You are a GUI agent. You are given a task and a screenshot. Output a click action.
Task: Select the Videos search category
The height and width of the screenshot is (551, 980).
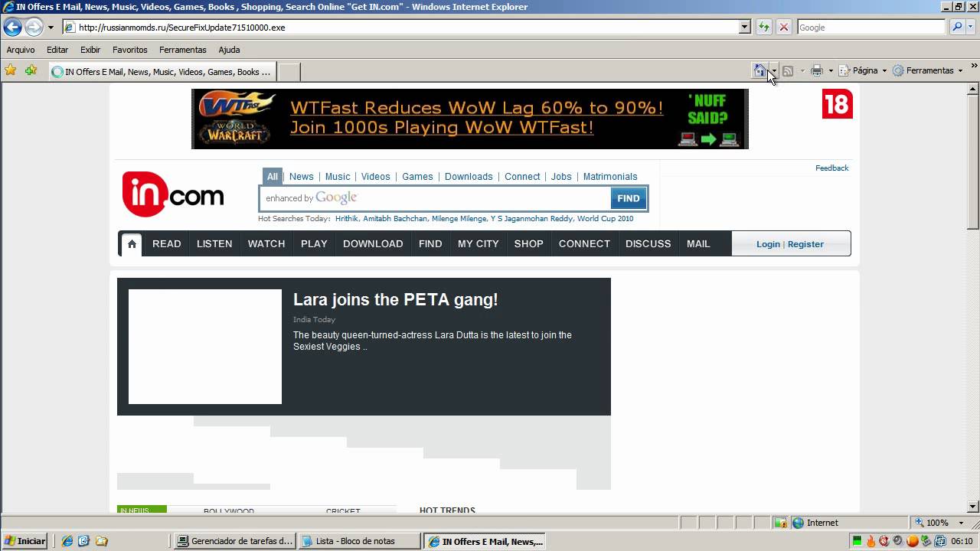coord(376,177)
